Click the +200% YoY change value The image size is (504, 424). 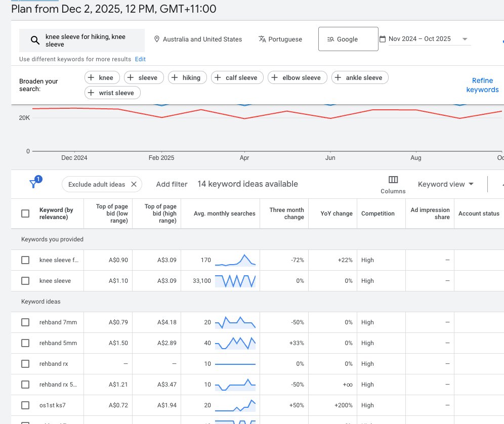343,405
